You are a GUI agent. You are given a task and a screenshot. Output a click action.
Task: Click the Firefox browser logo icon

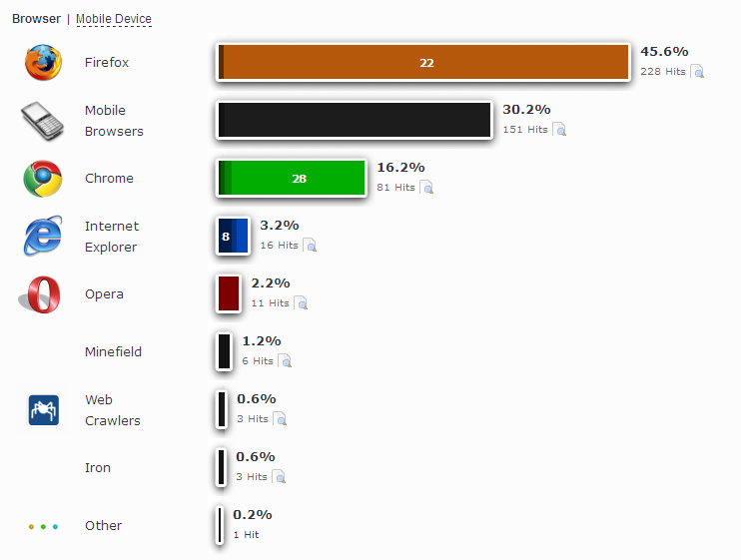click(x=43, y=62)
